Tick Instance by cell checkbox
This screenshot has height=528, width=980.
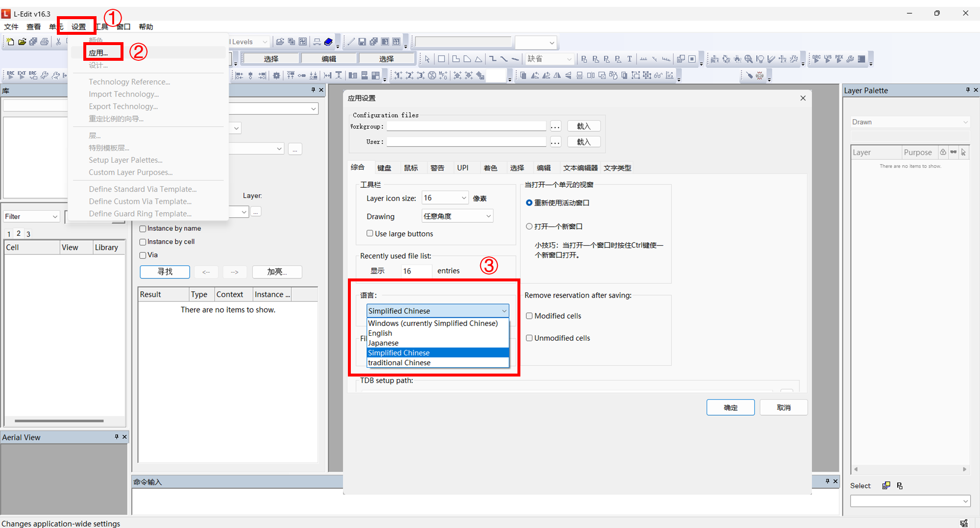click(143, 242)
